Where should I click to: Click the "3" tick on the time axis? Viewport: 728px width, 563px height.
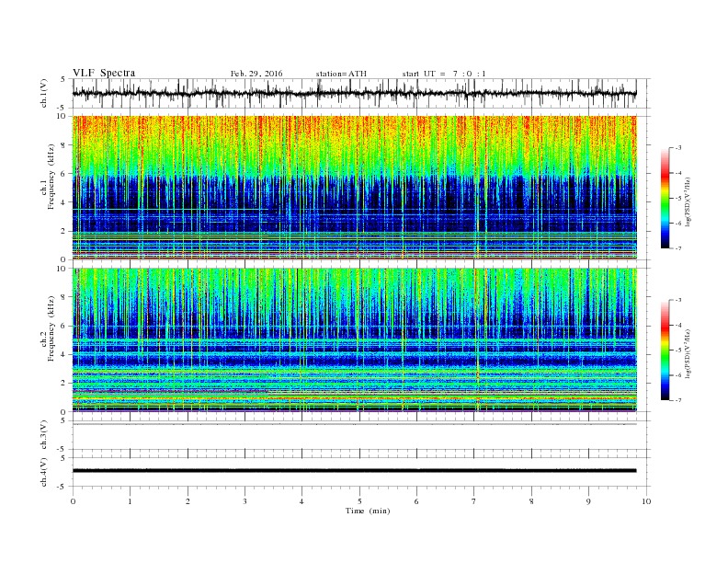point(245,501)
